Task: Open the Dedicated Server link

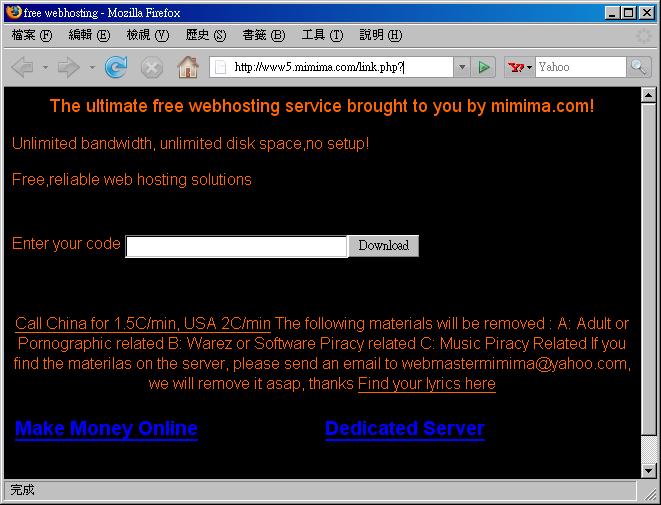Action: pyautogui.click(x=405, y=429)
